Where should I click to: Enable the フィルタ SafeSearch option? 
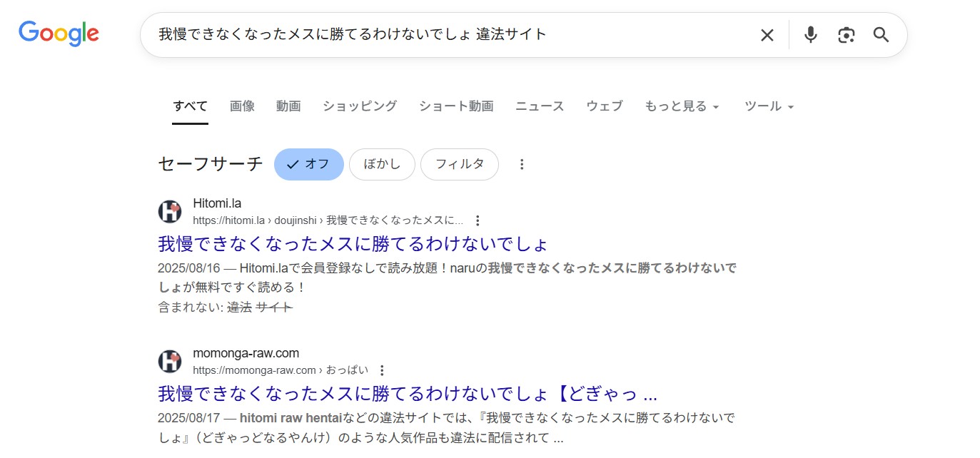(459, 164)
